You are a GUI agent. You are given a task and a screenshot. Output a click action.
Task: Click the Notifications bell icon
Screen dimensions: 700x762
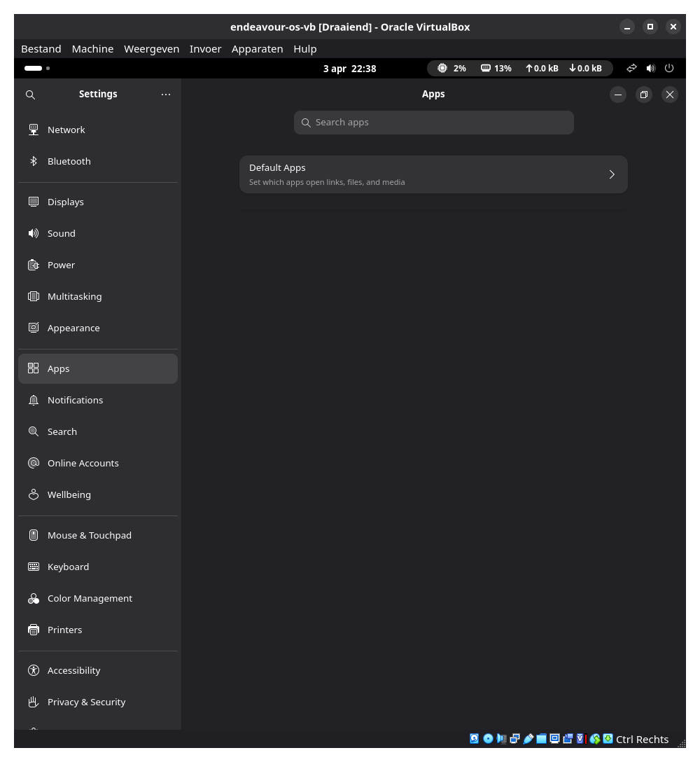click(x=34, y=400)
